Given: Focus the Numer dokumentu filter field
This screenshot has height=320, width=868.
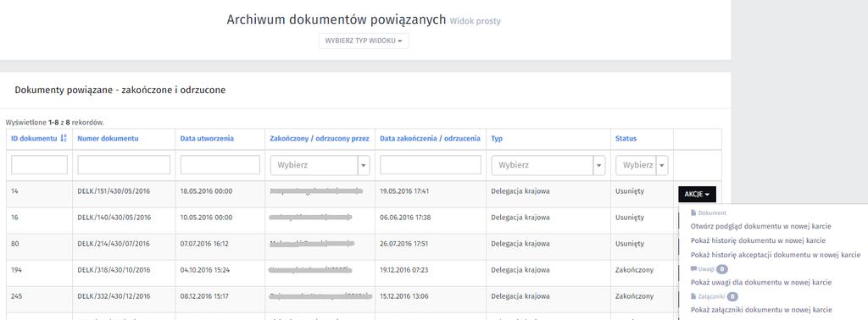Looking at the screenshot, I should [x=124, y=165].
